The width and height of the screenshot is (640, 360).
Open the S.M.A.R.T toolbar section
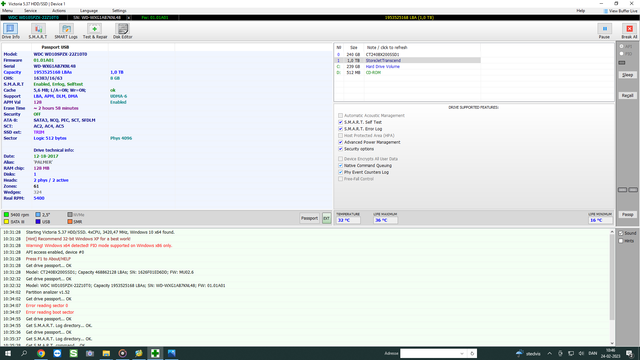[x=38, y=31]
